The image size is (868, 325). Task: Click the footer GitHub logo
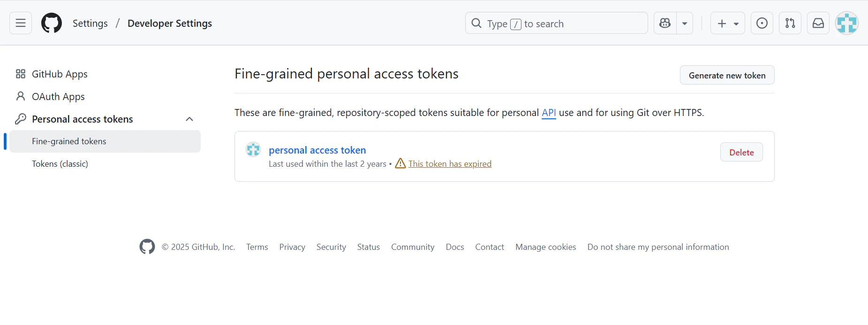click(x=147, y=247)
